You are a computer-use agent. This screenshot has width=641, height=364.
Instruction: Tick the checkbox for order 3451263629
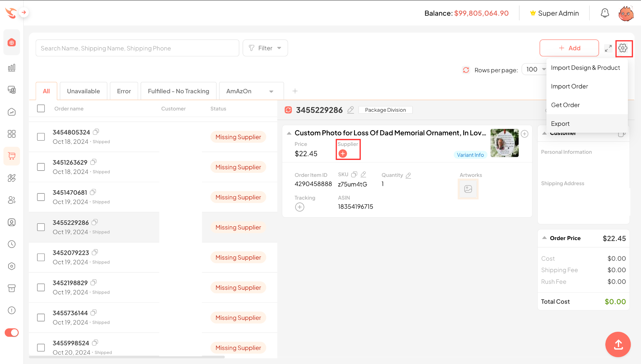pyautogui.click(x=41, y=167)
